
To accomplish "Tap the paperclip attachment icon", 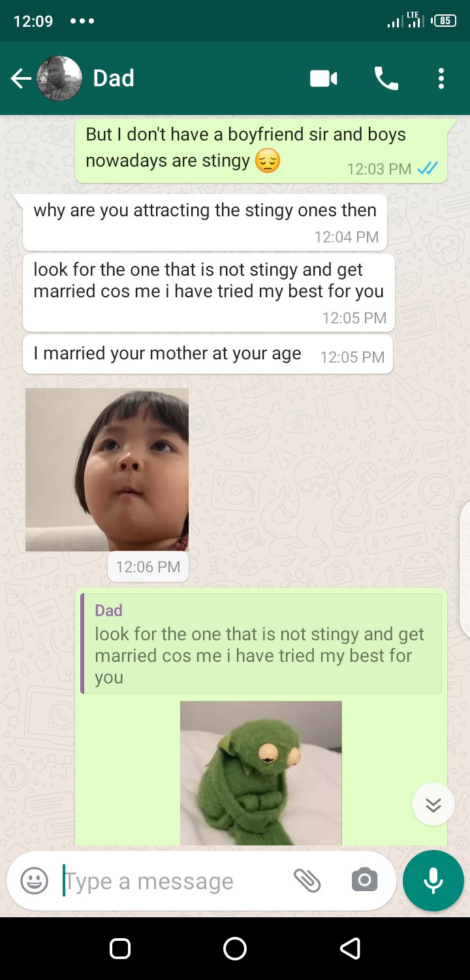I will (x=307, y=881).
